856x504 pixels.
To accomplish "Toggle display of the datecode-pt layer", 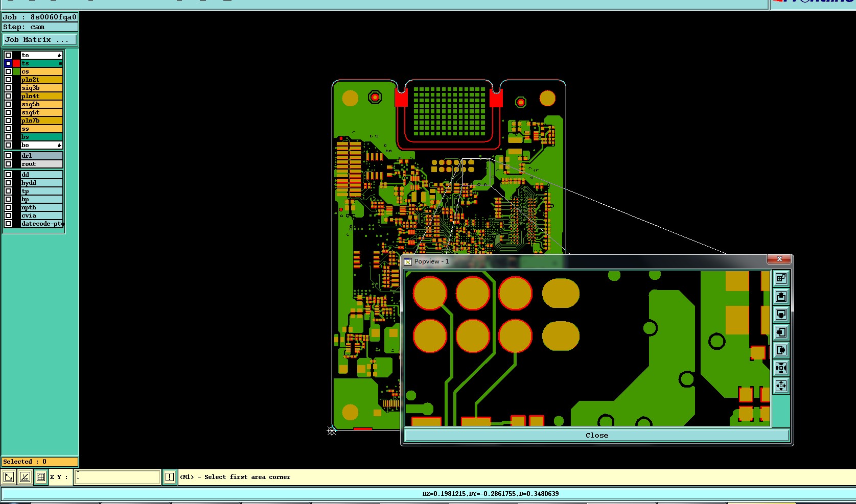I will (8, 224).
